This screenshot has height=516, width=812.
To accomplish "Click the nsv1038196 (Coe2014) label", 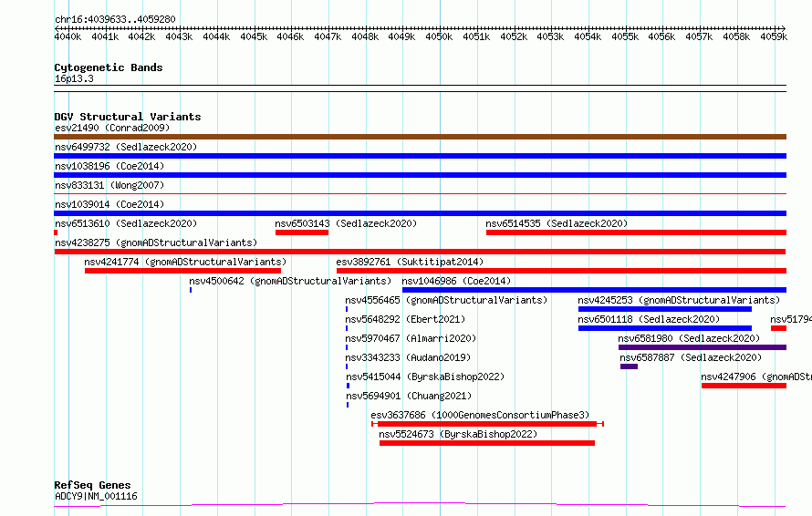I will [x=109, y=166].
